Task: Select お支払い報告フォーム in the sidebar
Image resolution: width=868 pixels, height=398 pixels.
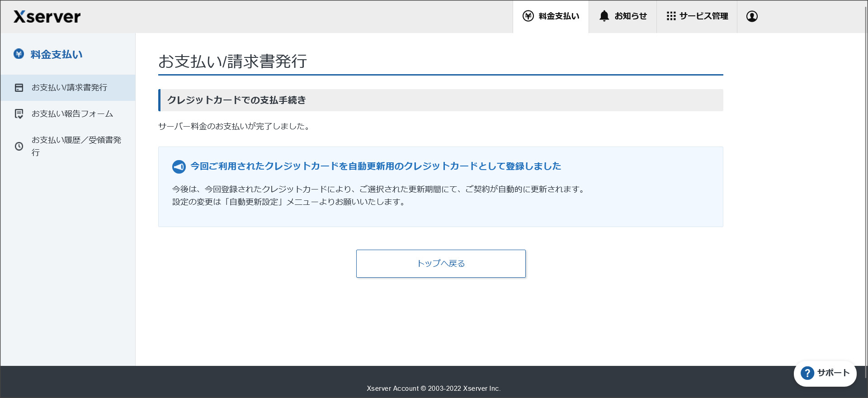Action: coord(68,114)
